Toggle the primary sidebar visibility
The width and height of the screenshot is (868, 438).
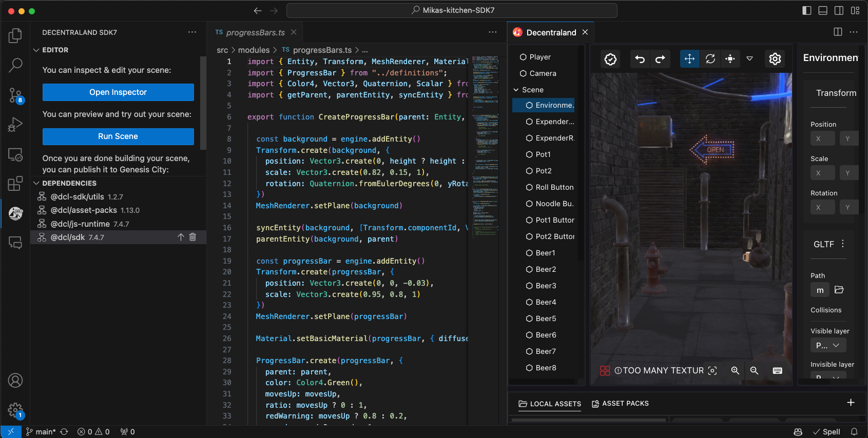806,10
